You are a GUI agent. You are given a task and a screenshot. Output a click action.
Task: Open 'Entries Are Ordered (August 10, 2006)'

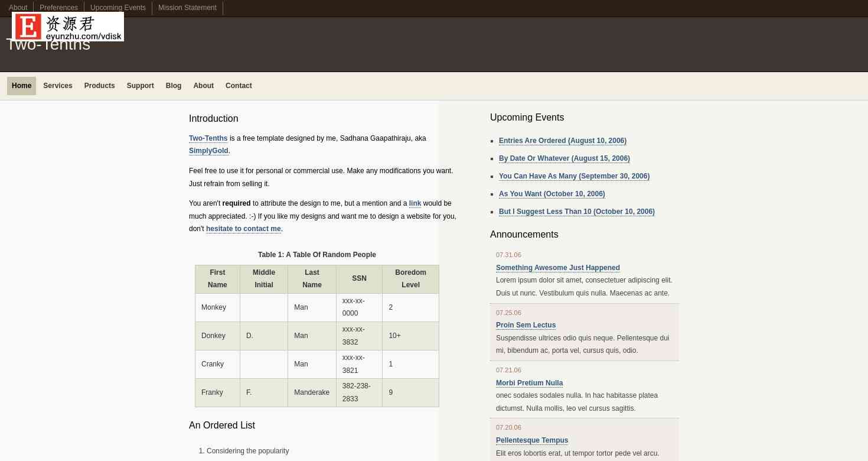(563, 141)
